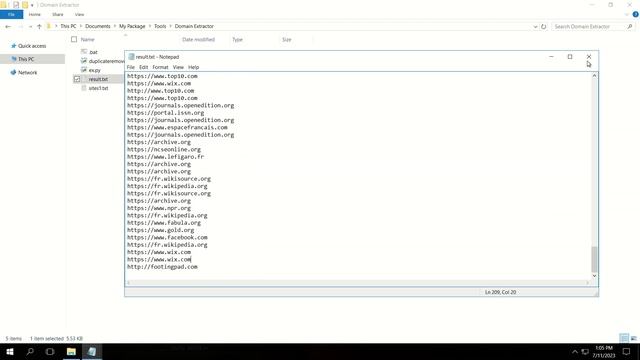Sort files by Size column
Screen dimensions: 640x360
[x=287, y=40]
